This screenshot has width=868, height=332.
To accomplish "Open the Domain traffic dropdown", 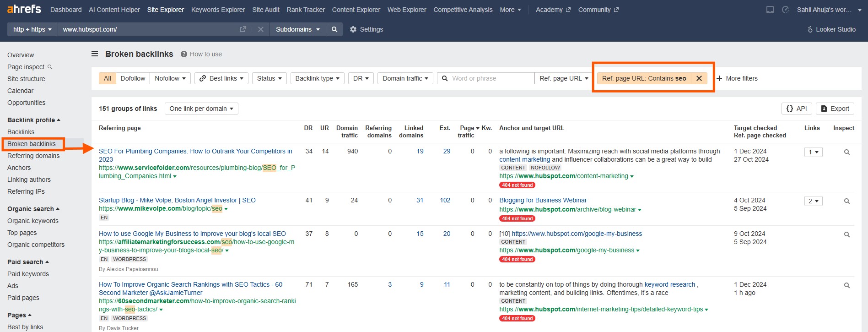I will coord(405,78).
